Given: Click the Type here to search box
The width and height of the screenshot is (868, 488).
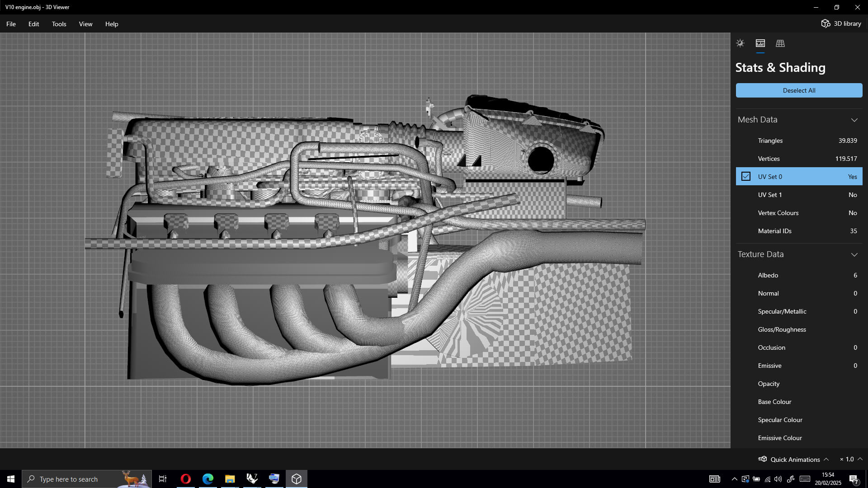Looking at the screenshot, I should coord(87,479).
